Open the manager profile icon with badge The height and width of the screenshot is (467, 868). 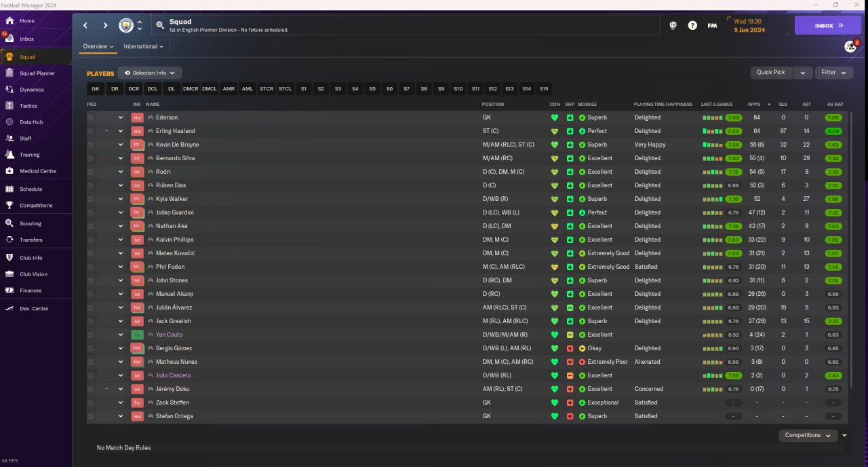(850, 46)
